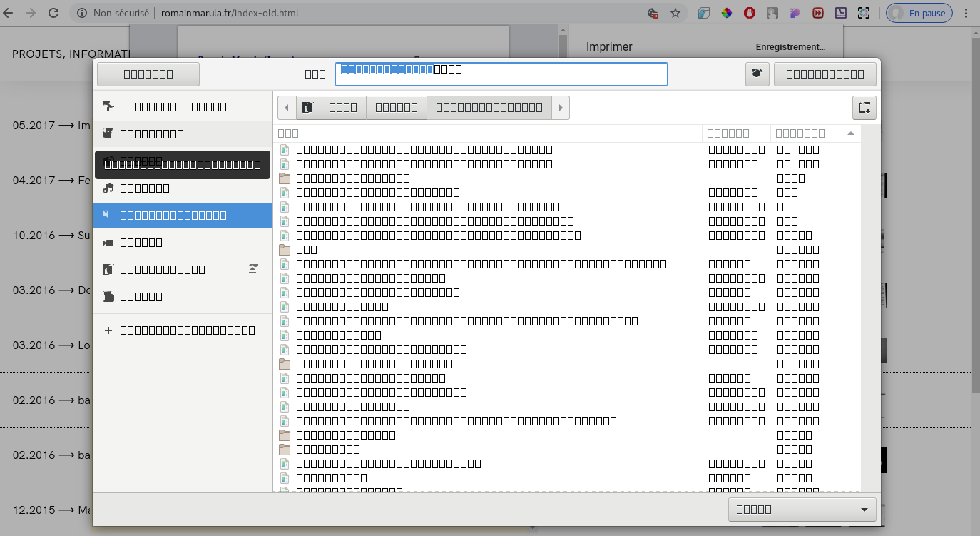Select the Videos entry with the camera icon
This screenshot has height=536, width=980.
141,243
